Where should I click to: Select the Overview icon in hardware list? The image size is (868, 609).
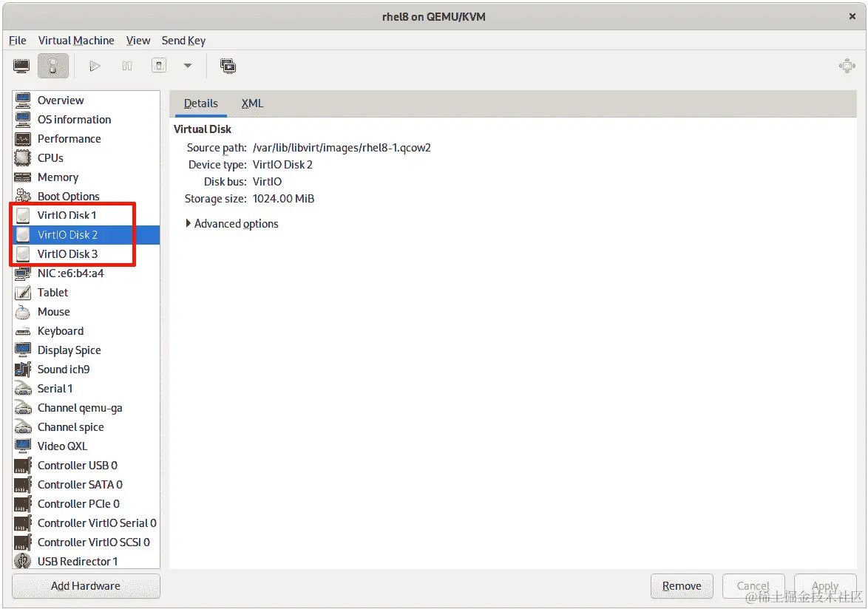click(23, 100)
